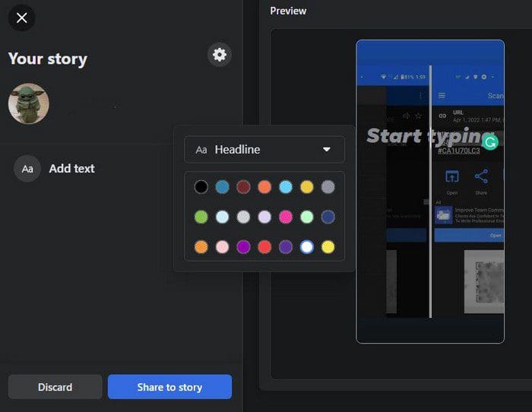Screen dimensions: 532x412
Task: Click the green Grammarly icon in the preview
Action: tap(490, 141)
